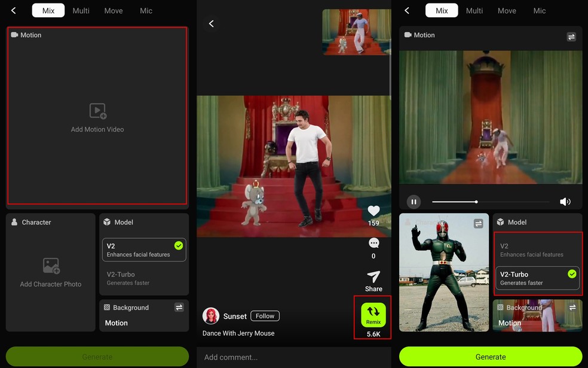Swap the motion video in right panel

click(571, 37)
